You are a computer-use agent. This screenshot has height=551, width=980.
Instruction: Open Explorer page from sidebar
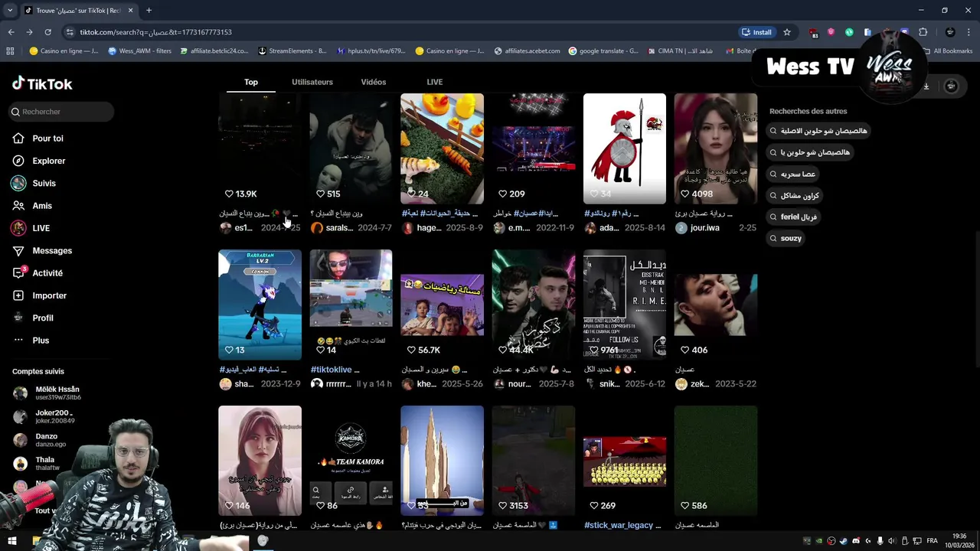48,161
